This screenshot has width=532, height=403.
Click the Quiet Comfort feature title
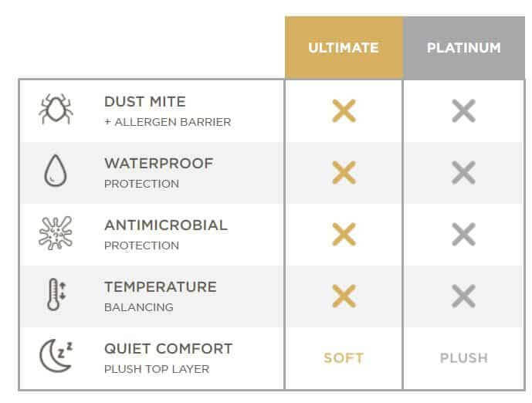pyautogui.click(x=168, y=349)
